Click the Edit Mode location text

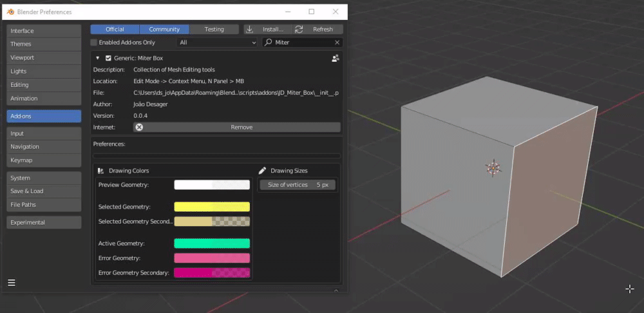189,81
